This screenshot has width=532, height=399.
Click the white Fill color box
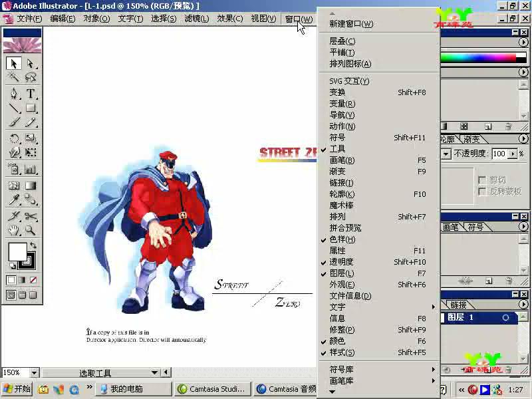click(x=17, y=251)
